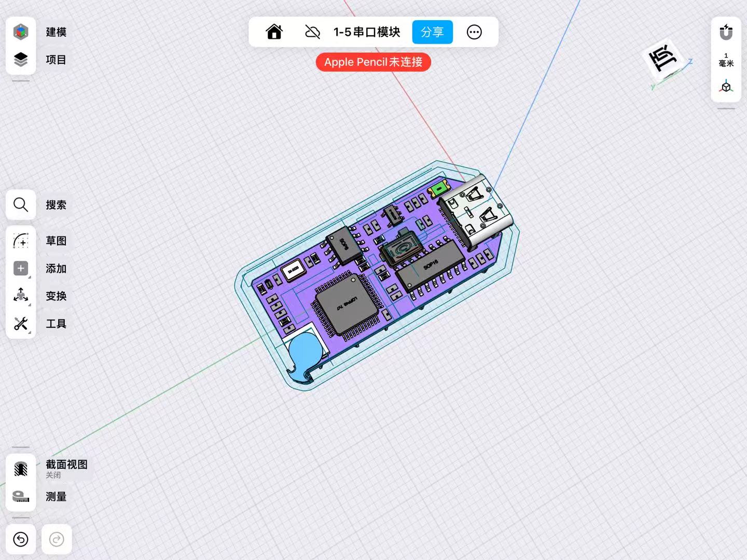
Task: Click the undo arrow icon
Action: [x=21, y=540]
